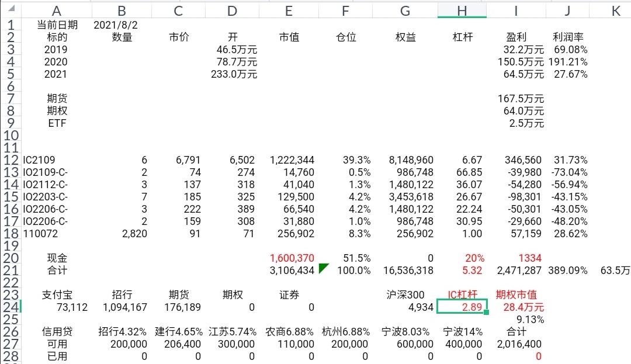Screen dimensions: 631x364
Task: Click the 江苏5.74% cell
Action: point(232,332)
